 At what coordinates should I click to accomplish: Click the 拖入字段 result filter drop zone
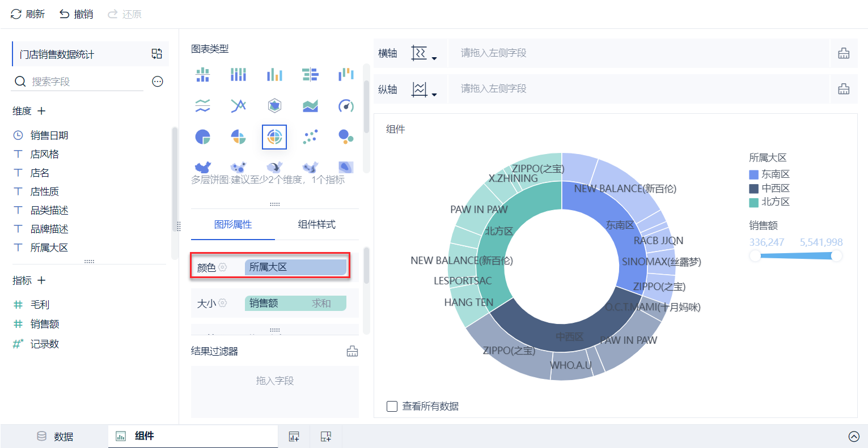click(275, 392)
